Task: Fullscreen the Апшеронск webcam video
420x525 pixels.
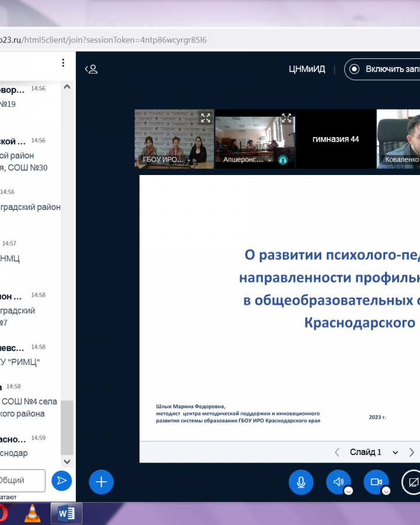Action: [x=286, y=118]
